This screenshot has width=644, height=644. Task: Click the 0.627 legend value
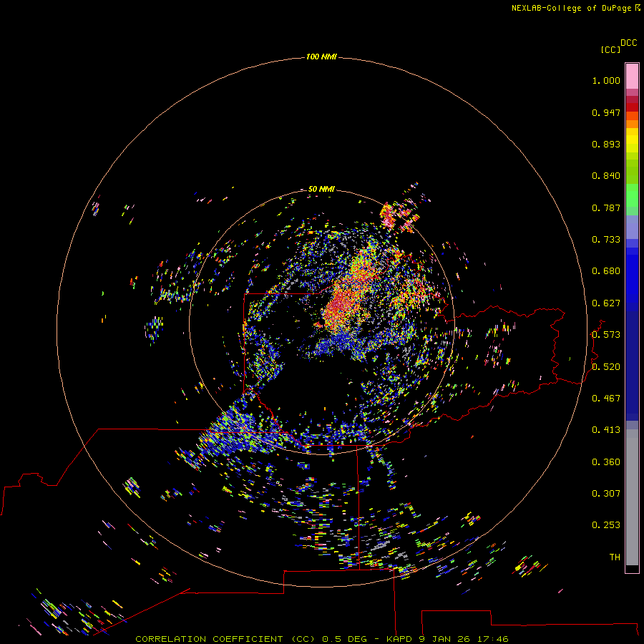(x=606, y=303)
